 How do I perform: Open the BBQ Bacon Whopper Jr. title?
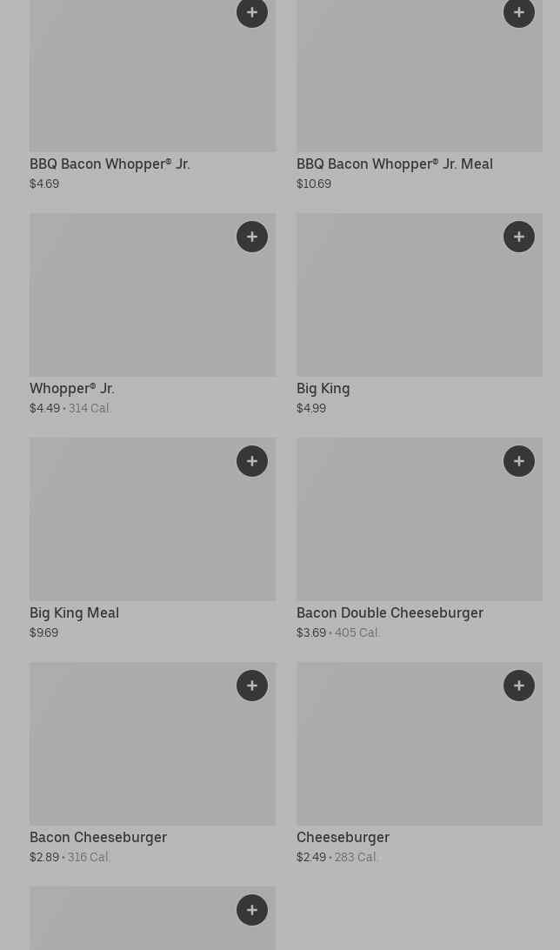pos(110,164)
